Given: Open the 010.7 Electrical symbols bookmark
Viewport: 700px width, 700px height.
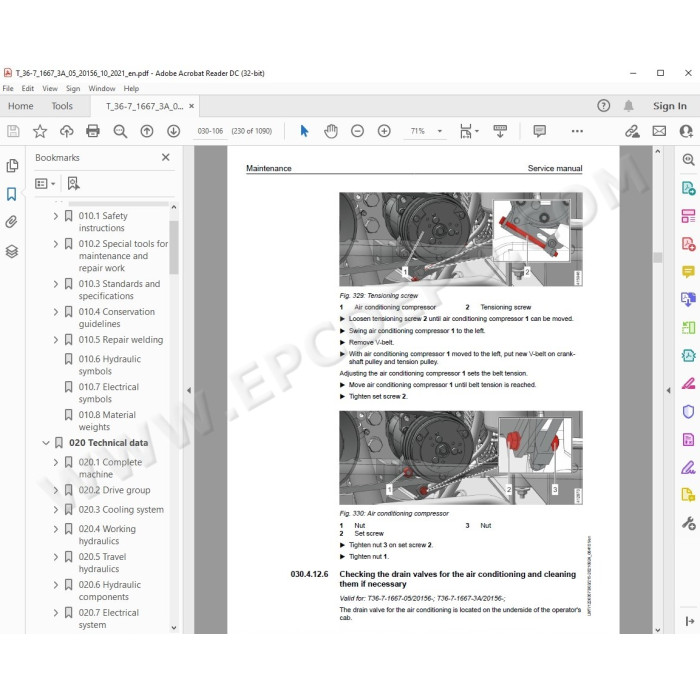Looking at the screenshot, I should 108,393.
